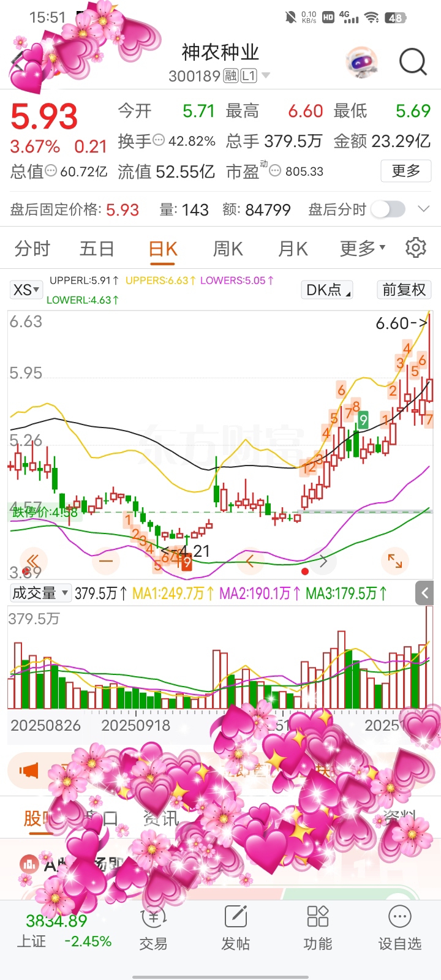Image resolution: width=441 pixels, height=980 pixels.
Task: Open chart settings gear icon
Action: coord(416,248)
